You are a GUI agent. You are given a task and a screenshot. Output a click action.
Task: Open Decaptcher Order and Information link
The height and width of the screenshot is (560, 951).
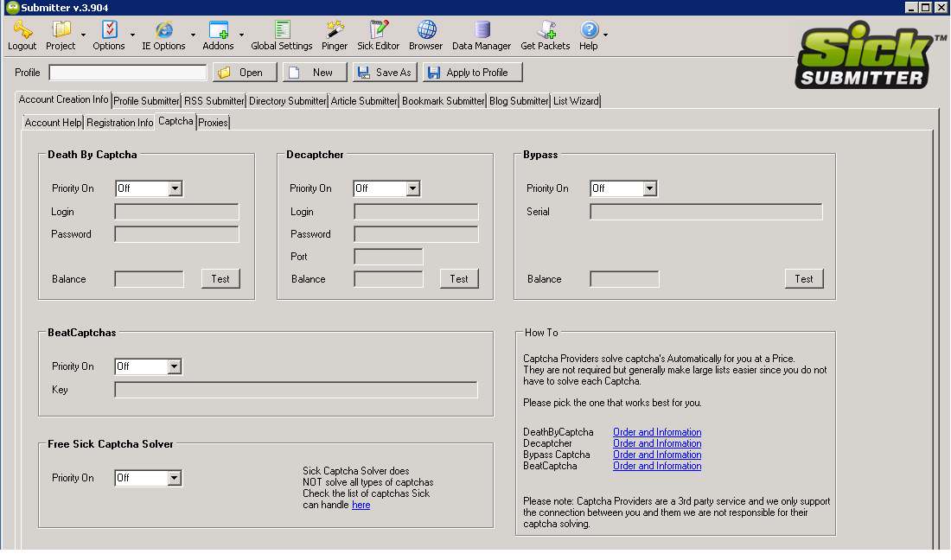tap(657, 443)
